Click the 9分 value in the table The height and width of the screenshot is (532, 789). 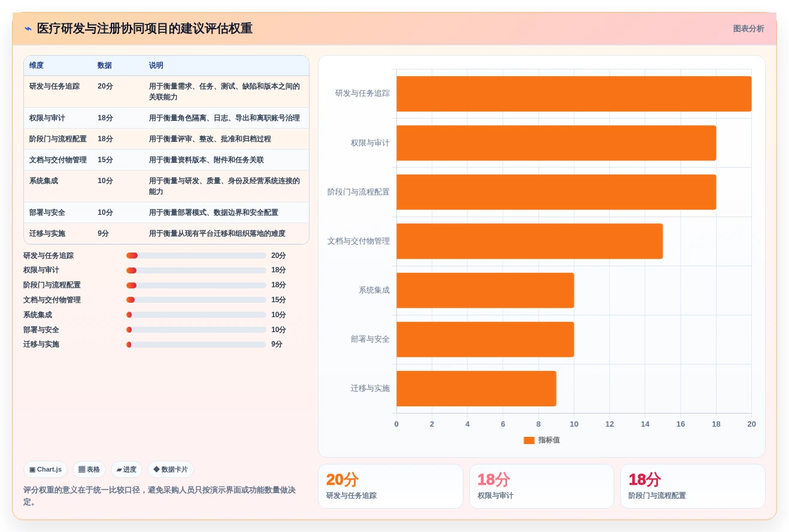coord(104,233)
